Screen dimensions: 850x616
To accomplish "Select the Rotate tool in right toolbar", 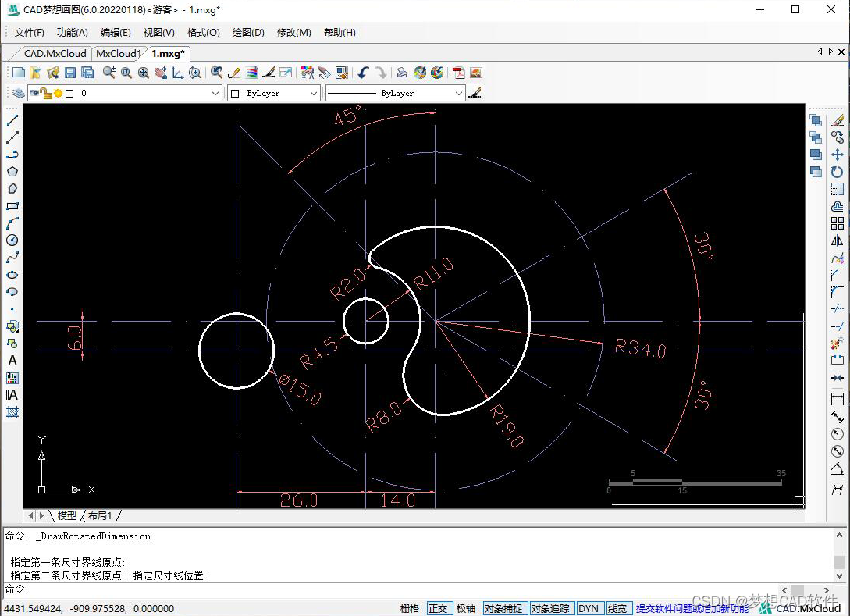I will [x=838, y=172].
